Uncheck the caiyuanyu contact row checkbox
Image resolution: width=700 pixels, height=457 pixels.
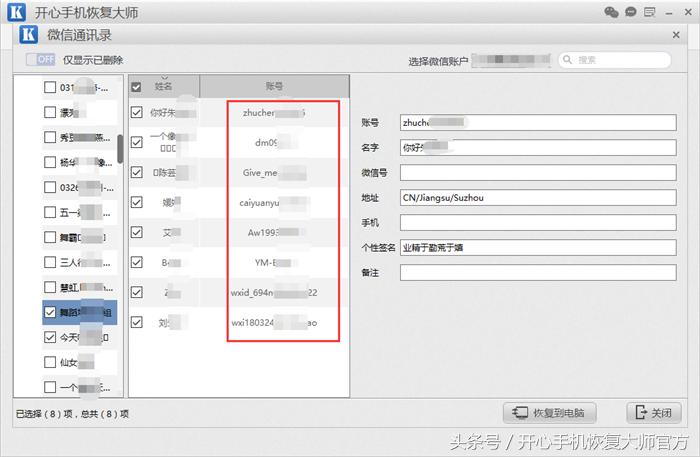point(137,202)
